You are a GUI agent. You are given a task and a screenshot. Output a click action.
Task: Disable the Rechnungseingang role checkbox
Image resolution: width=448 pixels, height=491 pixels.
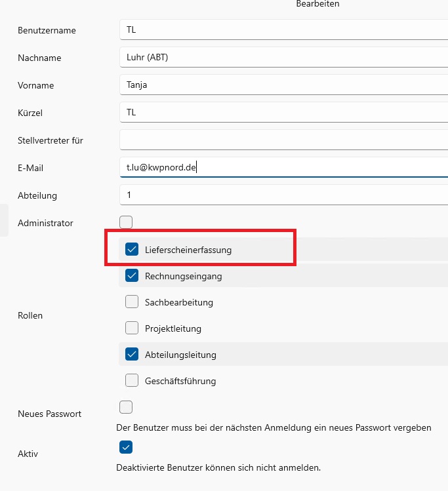coord(132,276)
